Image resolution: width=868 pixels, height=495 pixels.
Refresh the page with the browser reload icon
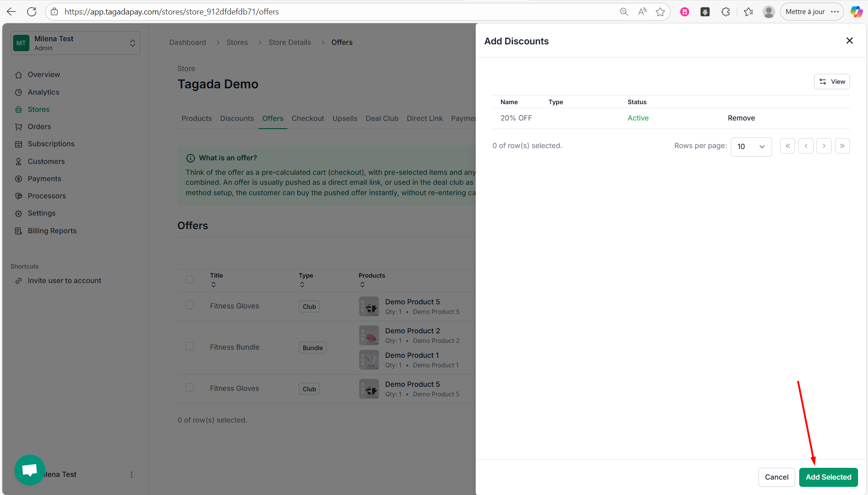tap(32, 12)
